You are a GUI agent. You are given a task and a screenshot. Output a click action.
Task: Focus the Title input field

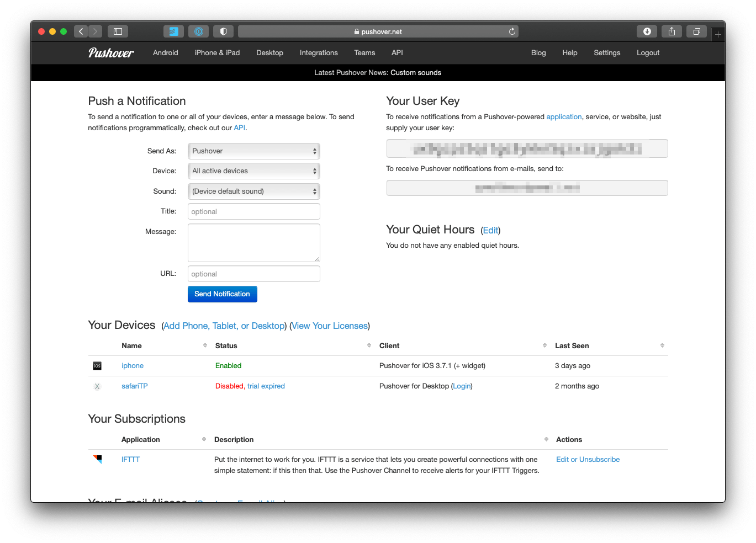(x=254, y=211)
